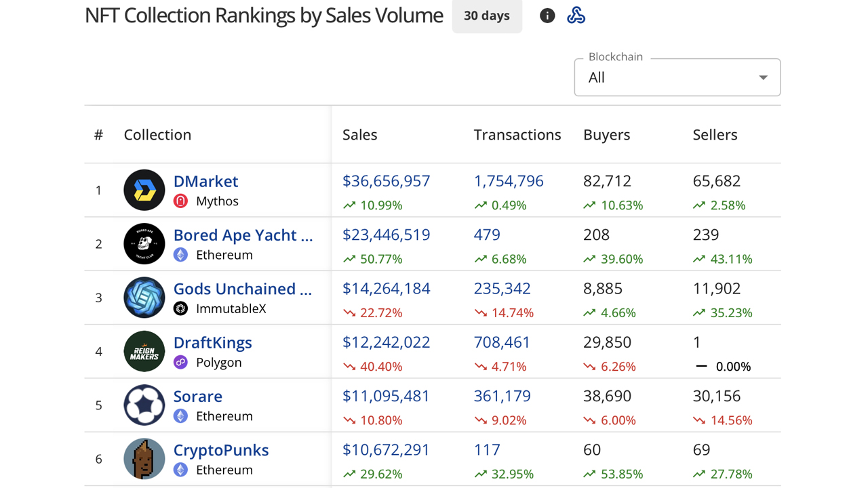Sort by the Sales column header
This screenshot has height=488, width=868.
point(359,134)
